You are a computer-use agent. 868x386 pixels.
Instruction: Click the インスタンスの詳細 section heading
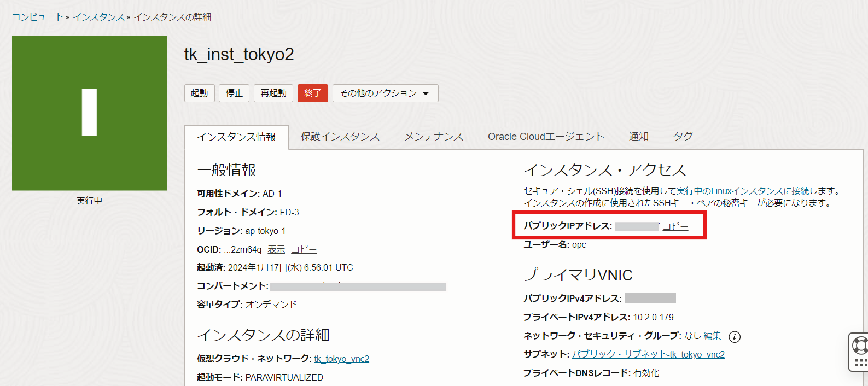[263, 335]
